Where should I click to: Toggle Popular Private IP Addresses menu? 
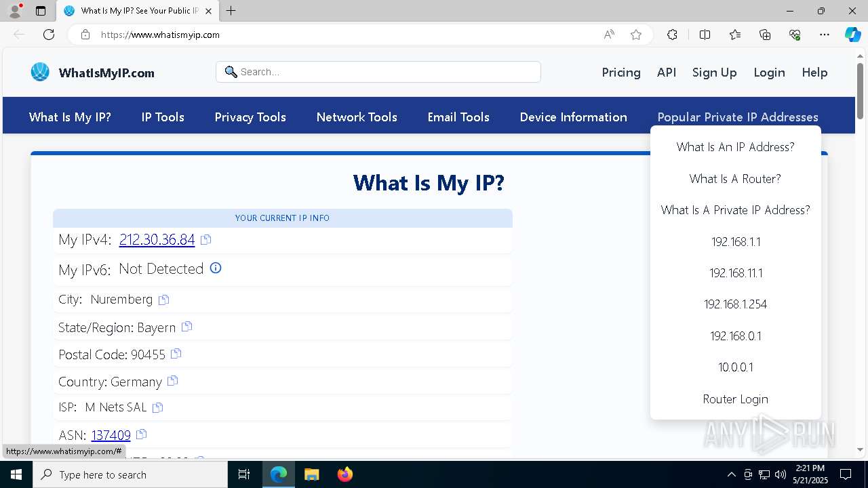click(738, 117)
